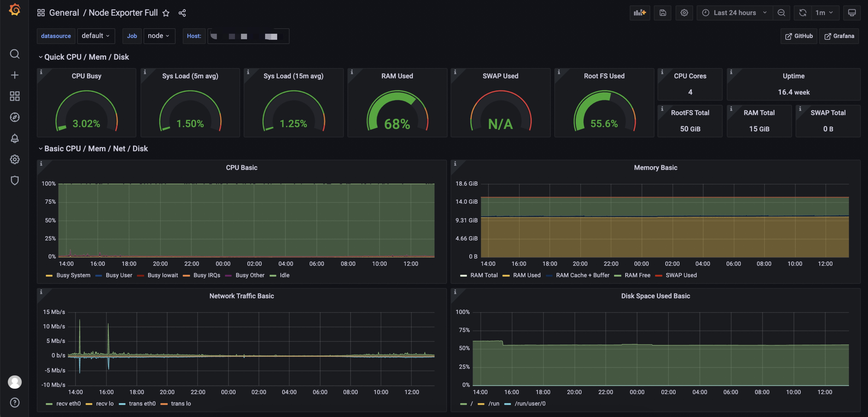The image size is (868, 417).
Task: Toggle Busy User series in CPU legend
Action: point(119,275)
